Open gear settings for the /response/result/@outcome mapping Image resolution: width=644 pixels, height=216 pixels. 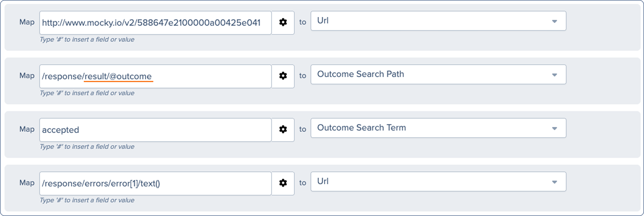[283, 76]
